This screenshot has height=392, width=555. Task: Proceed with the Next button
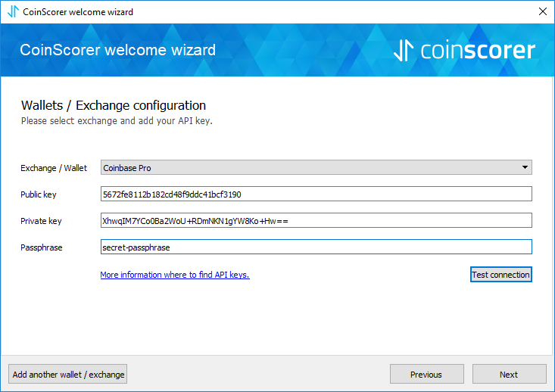pos(510,374)
